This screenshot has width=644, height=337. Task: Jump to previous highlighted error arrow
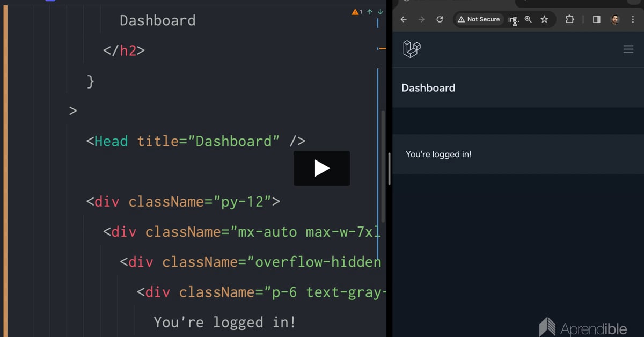[370, 12]
